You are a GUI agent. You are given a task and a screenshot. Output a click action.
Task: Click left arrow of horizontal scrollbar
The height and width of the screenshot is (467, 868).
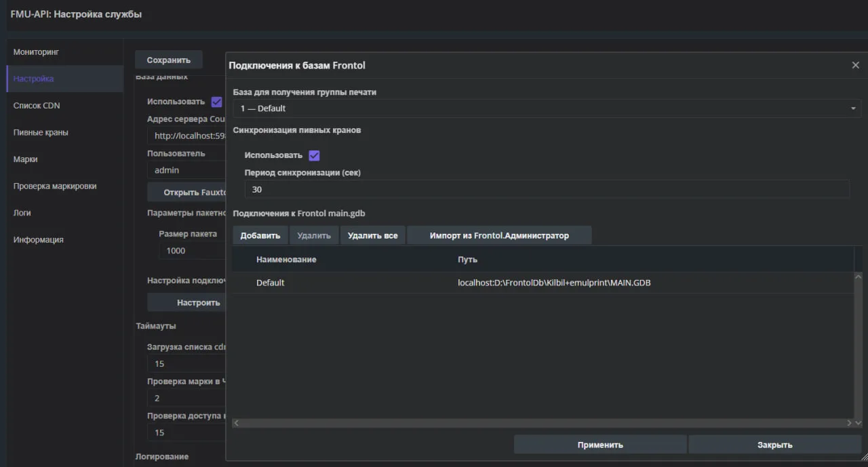pos(237,423)
